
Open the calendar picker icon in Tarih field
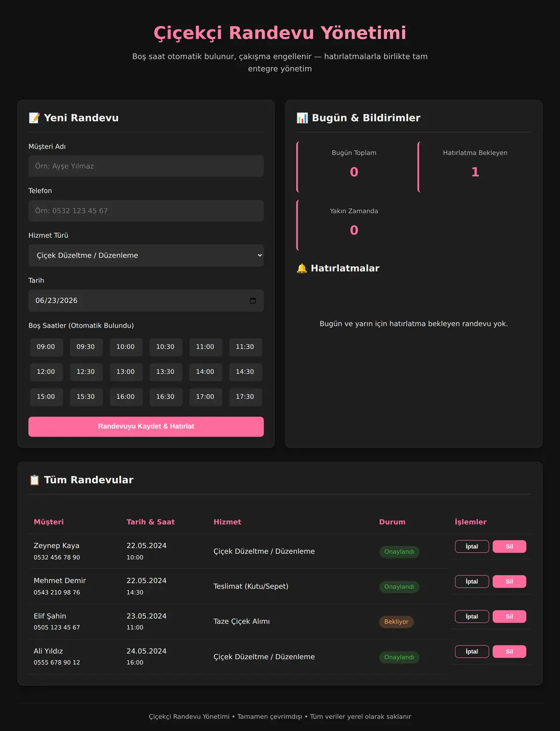pos(253,301)
